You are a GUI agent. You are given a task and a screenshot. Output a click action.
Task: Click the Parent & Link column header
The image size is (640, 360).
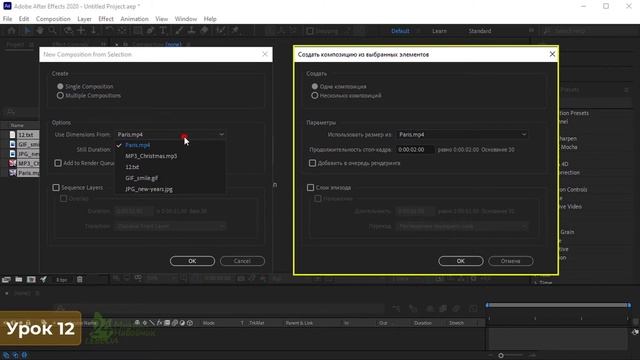coord(299,323)
